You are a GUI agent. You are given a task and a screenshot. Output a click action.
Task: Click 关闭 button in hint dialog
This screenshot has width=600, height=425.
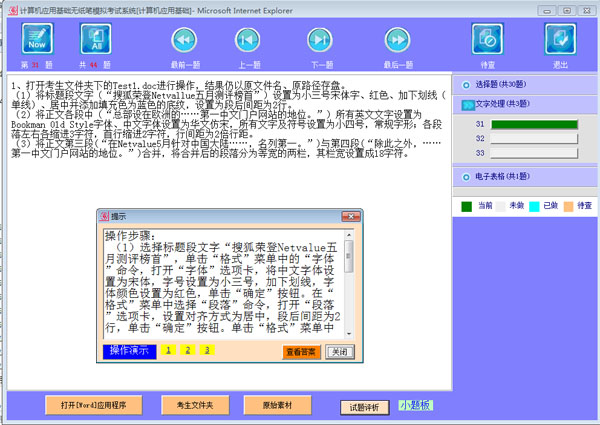pyautogui.click(x=340, y=352)
